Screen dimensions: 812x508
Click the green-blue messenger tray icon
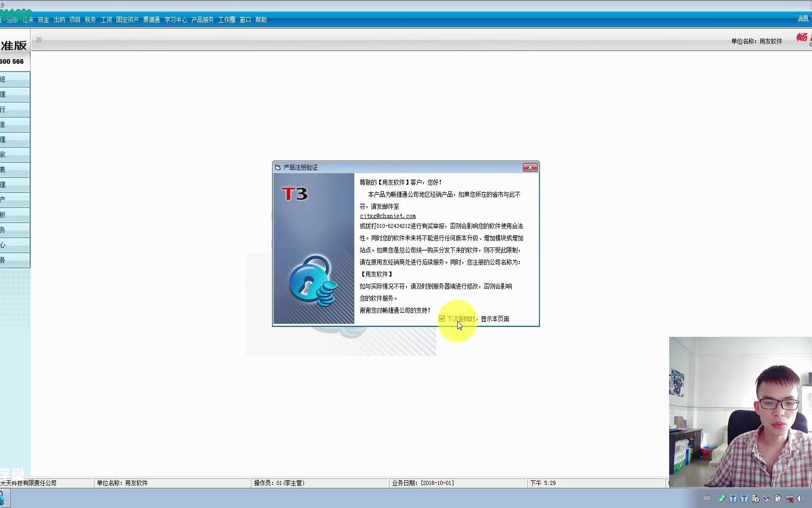722,499
